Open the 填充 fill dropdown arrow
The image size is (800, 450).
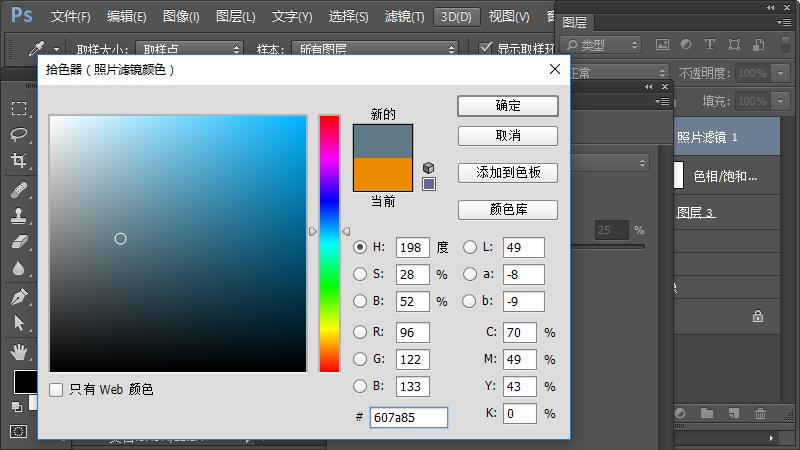(781, 101)
